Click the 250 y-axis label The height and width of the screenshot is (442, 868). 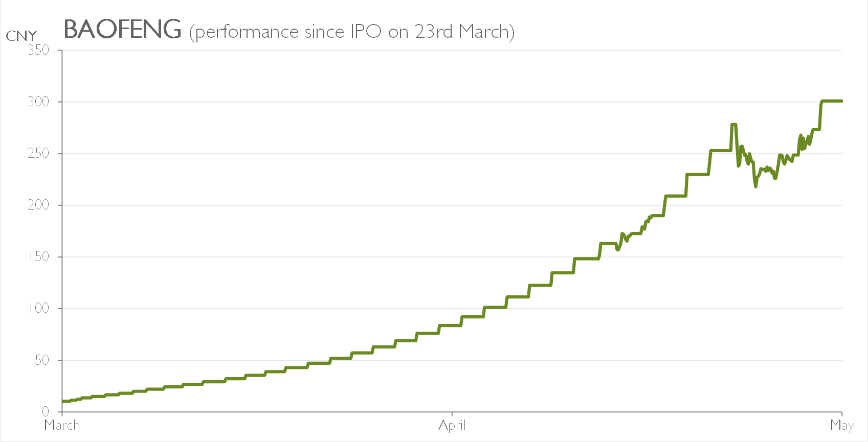(x=38, y=153)
